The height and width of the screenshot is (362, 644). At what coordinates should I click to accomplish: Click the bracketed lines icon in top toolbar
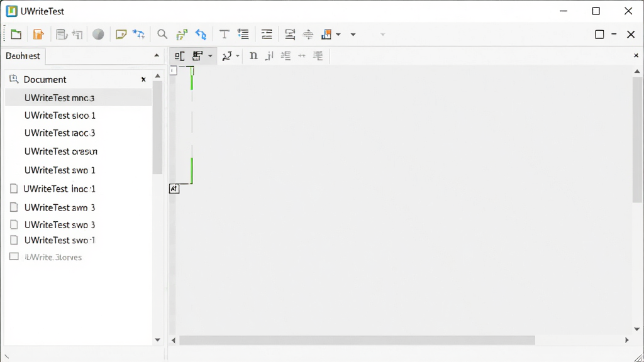[290, 35]
